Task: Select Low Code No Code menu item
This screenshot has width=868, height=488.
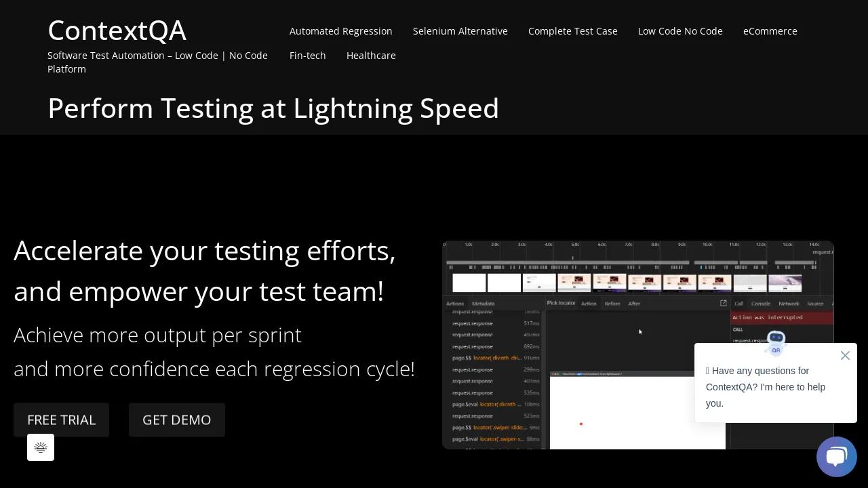Action: tap(680, 31)
